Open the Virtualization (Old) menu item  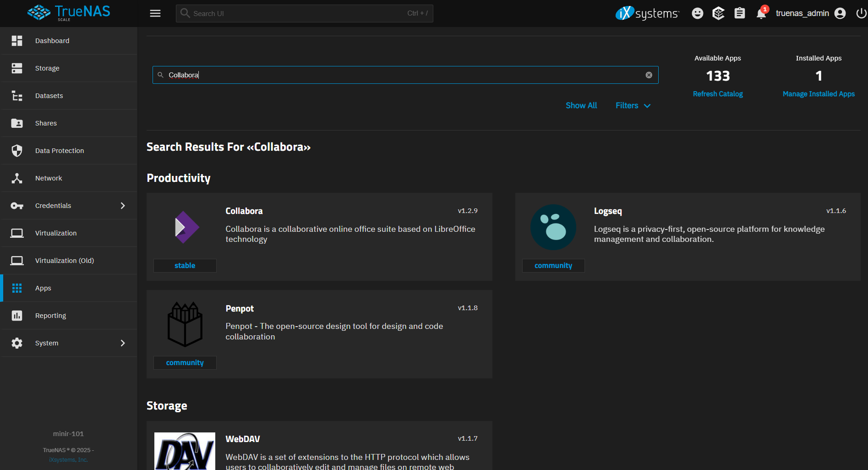click(x=69, y=261)
